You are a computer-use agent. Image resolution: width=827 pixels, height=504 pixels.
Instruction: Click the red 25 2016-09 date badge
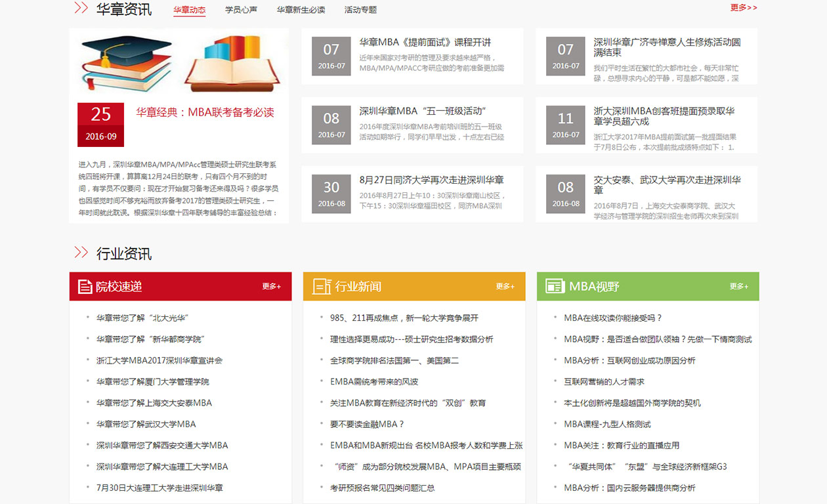[100, 125]
